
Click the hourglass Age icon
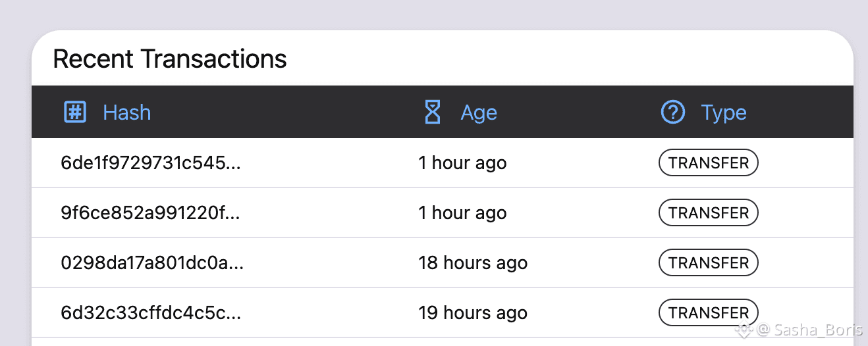[x=432, y=112]
